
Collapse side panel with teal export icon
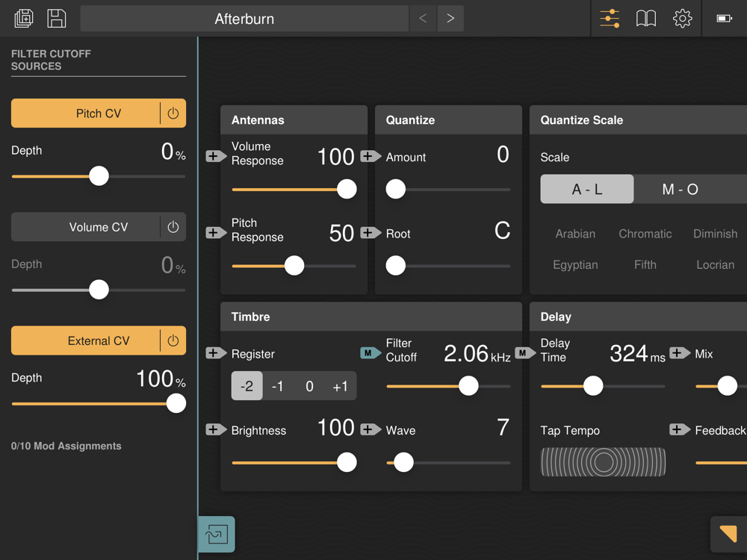click(x=217, y=535)
